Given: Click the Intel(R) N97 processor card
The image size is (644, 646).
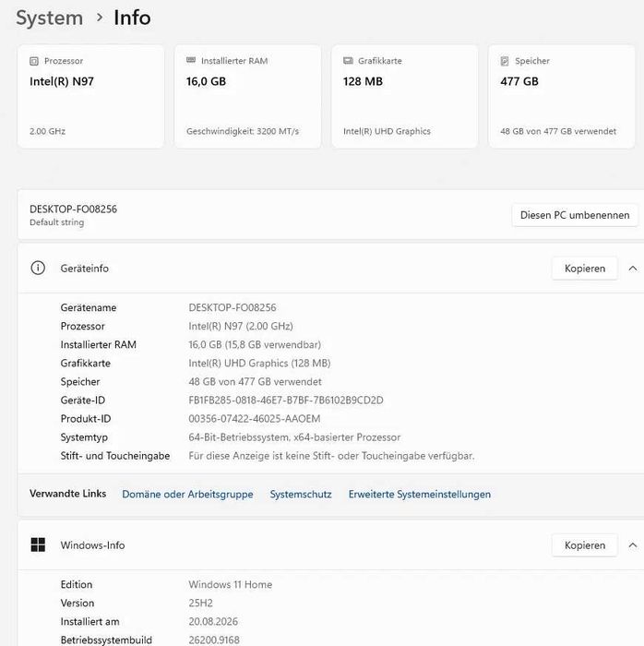Looking at the screenshot, I should 90,96.
